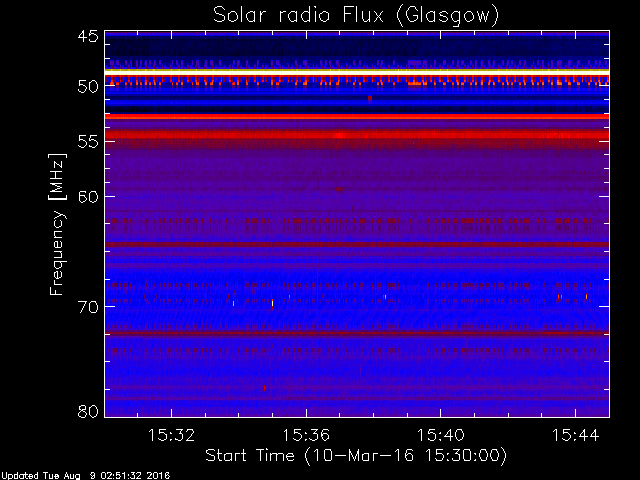Select the 80 MHz frequency axis label
Image resolution: width=640 pixels, height=480 pixels.
[x=88, y=411]
